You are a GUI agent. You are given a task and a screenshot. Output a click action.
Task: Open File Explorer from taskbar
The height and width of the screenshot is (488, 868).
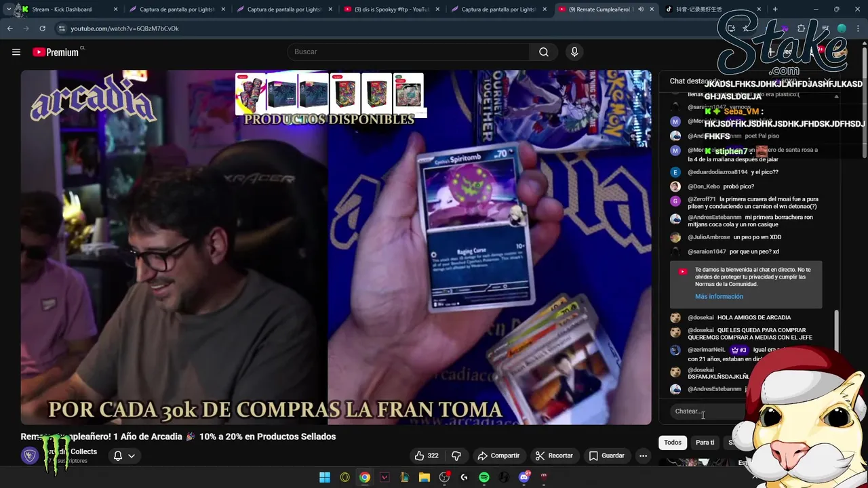[x=425, y=477]
